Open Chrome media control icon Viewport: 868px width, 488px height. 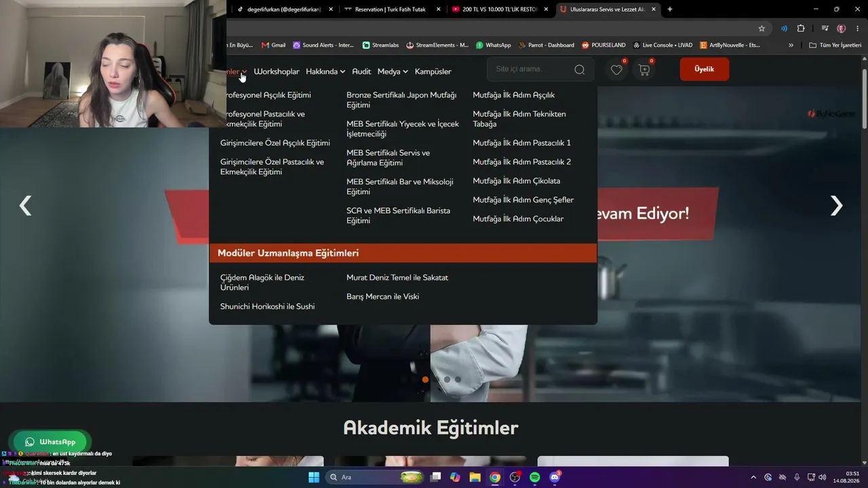825,28
